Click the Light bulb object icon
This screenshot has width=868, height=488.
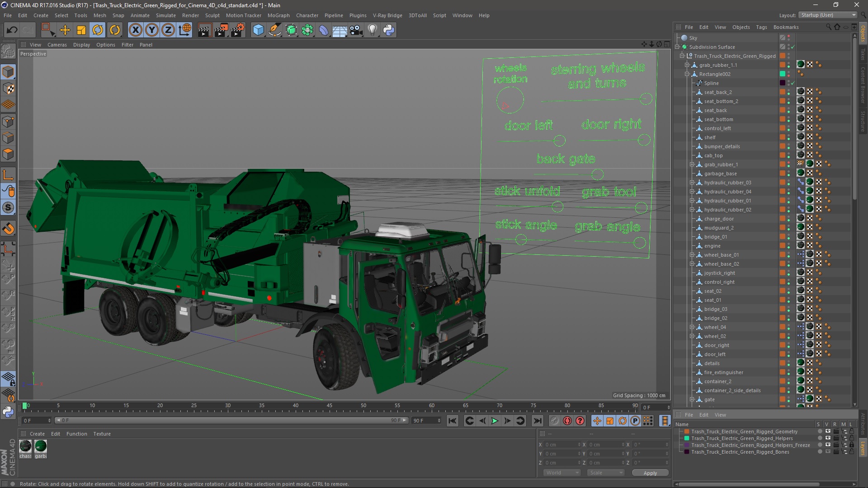[373, 30]
